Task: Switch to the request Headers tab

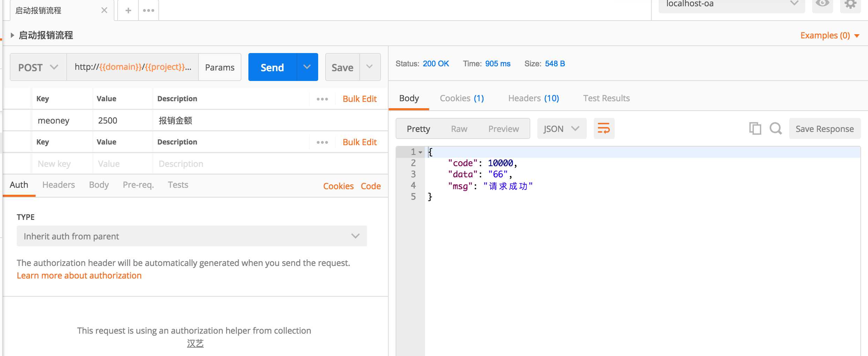Action: [x=59, y=185]
